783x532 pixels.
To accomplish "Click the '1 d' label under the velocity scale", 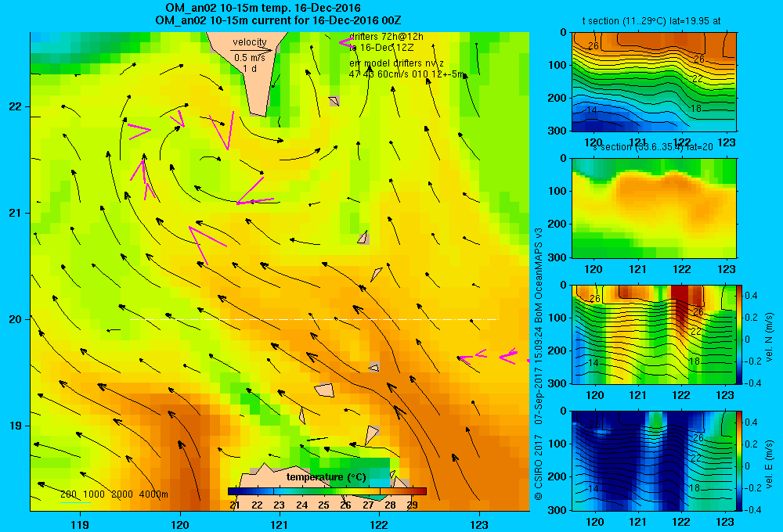I will [x=250, y=69].
